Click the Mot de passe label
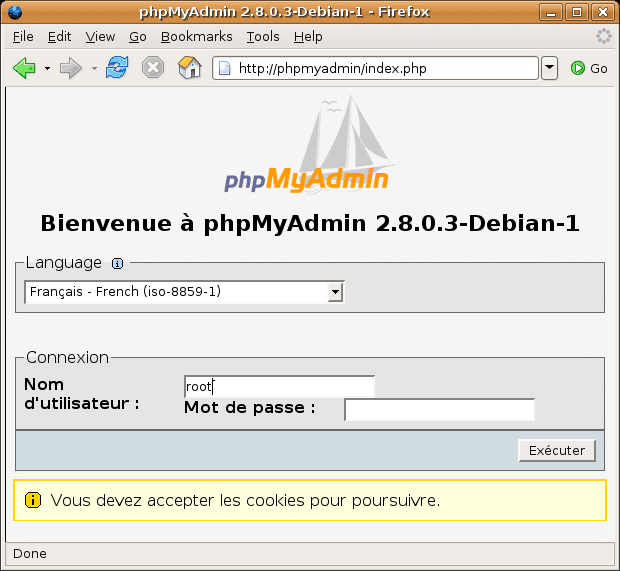This screenshot has width=620, height=571. point(250,408)
